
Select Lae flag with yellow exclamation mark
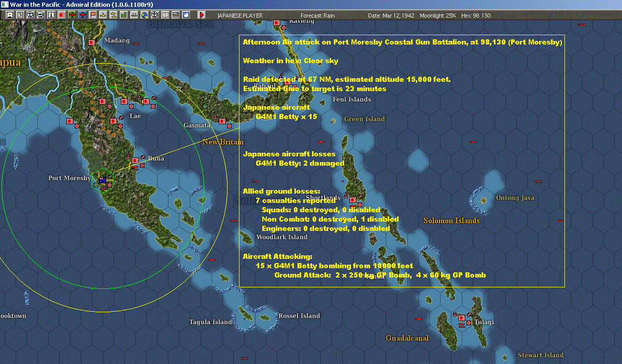[x=146, y=102]
